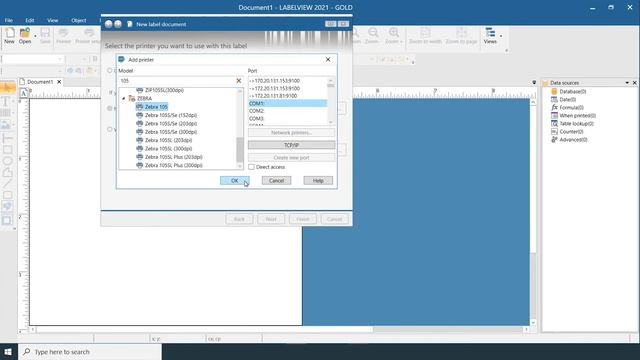This screenshot has width=640, height=360.
Task: Click the taskbar search box
Action: click(x=90, y=352)
